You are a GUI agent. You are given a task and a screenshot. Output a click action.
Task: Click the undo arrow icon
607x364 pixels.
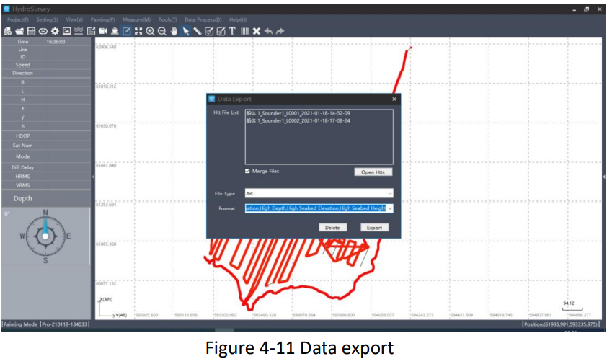[268, 32]
